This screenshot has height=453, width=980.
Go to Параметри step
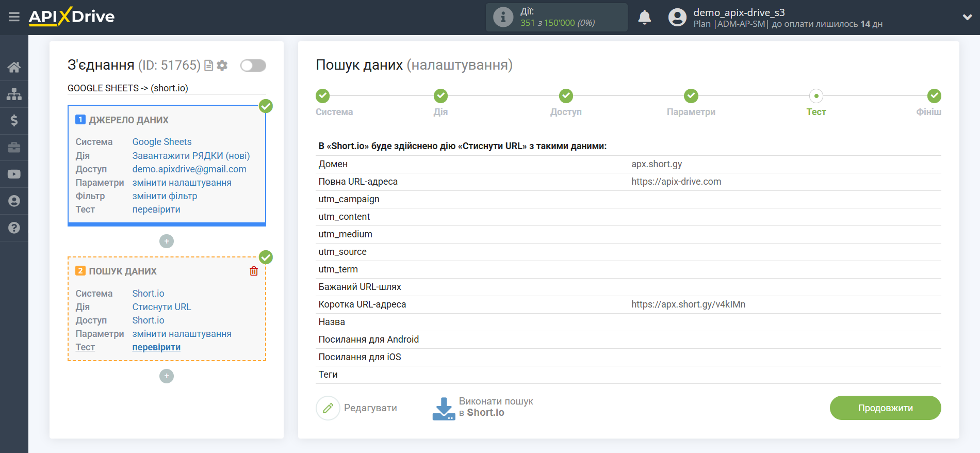click(691, 96)
